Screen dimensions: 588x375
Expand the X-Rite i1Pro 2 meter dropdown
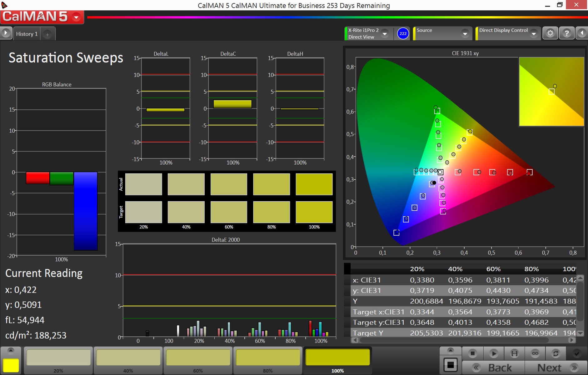[385, 33]
